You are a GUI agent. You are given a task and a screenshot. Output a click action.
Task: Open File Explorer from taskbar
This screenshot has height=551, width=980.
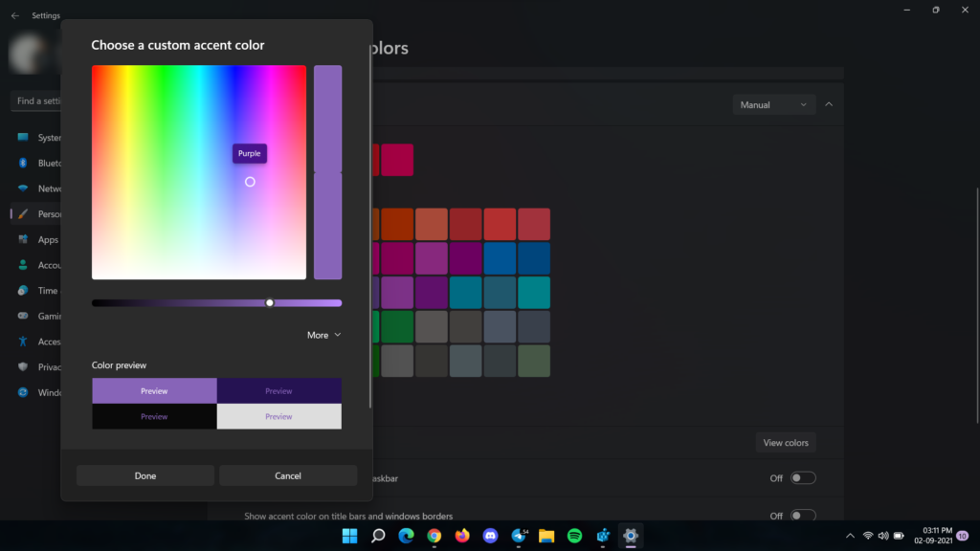click(x=546, y=536)
